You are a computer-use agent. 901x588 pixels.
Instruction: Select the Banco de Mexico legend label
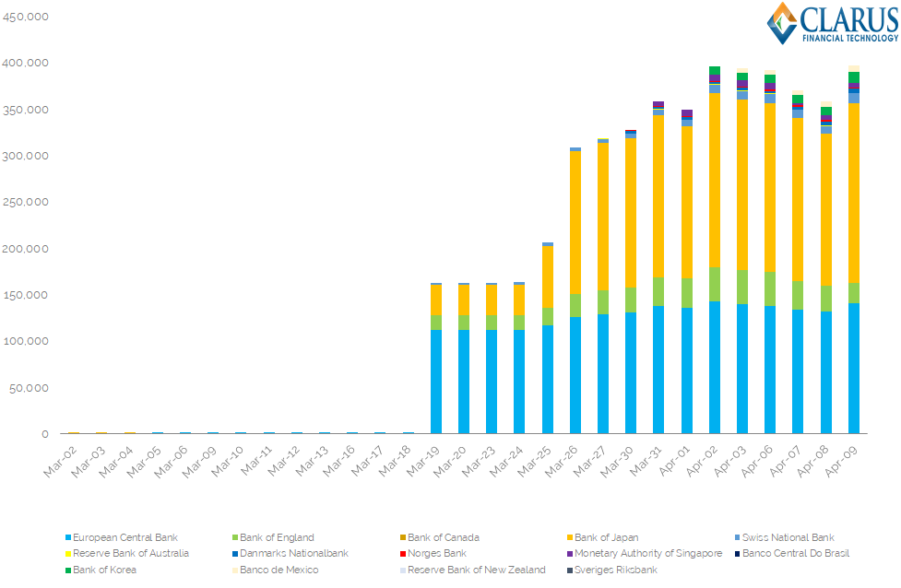click(279, 570)
